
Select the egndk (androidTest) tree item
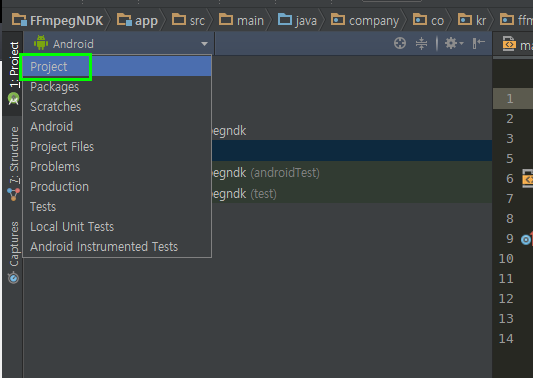point(265,173)
